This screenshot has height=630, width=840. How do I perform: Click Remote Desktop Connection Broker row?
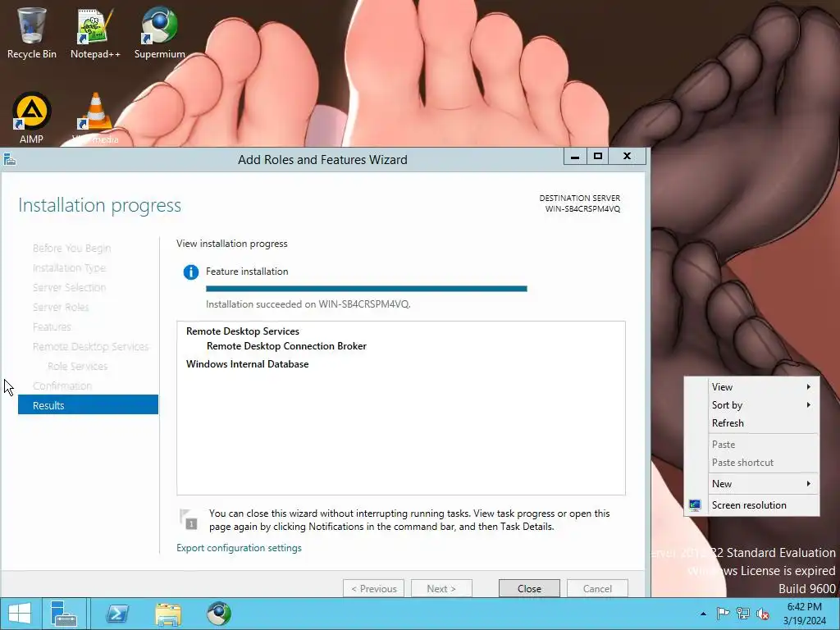(286, 346)
